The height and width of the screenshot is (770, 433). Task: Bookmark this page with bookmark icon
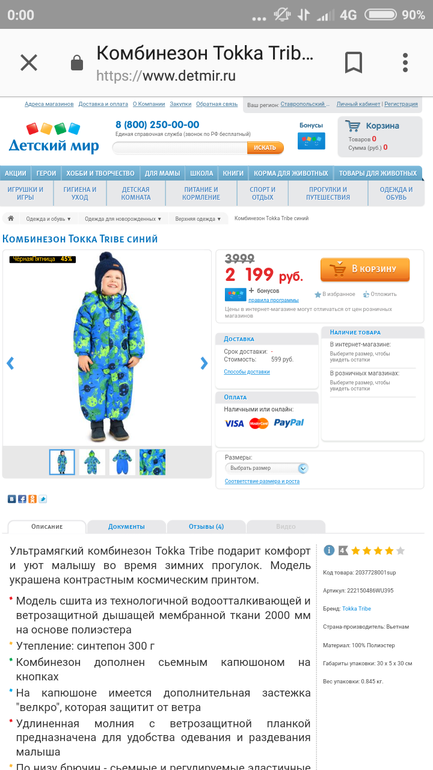click(353, 63)
